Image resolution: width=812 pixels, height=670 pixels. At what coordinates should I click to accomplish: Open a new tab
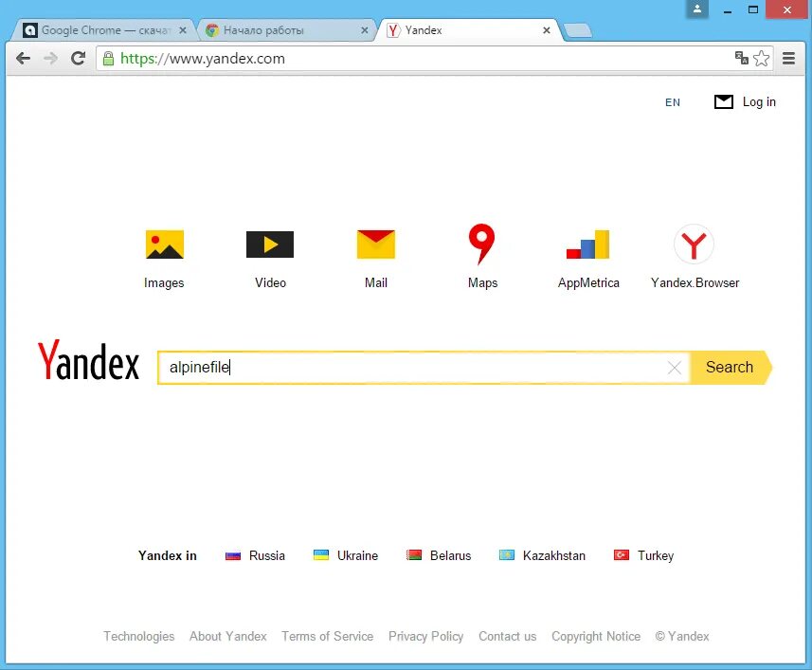pos(577,31)
